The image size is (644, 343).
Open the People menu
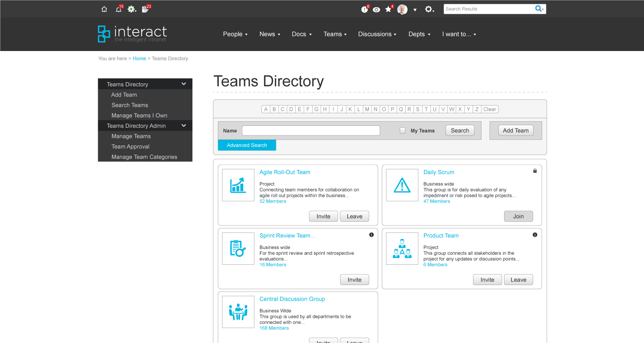pyautogui.click(x=235, y=34)
